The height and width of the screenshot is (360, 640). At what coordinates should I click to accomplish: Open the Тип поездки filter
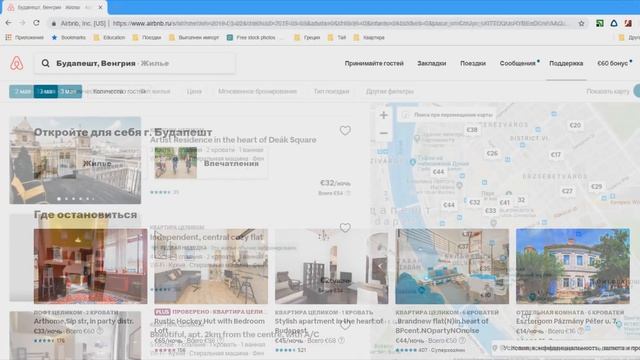click(331, 91)
